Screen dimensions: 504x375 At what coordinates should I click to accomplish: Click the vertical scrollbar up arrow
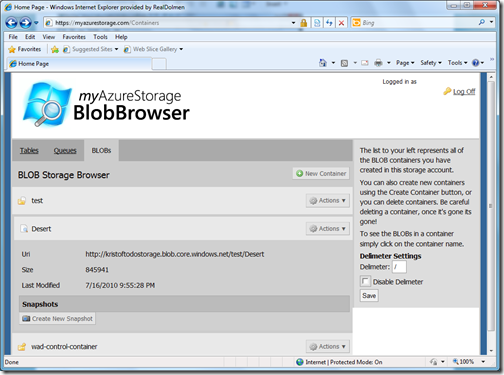491,77
